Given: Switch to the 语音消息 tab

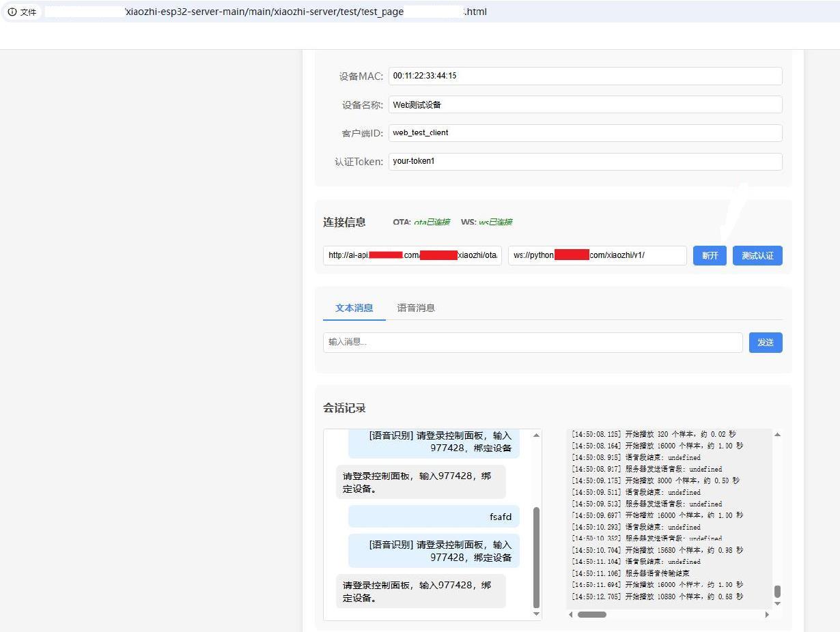Looking at the screenshot, I should tap(416, 308).
